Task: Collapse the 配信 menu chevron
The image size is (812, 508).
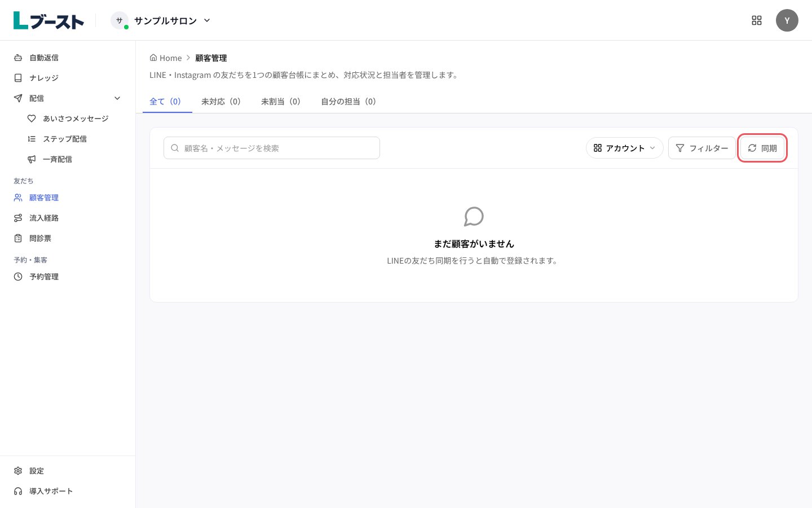Action: click(x=117, y=98)
